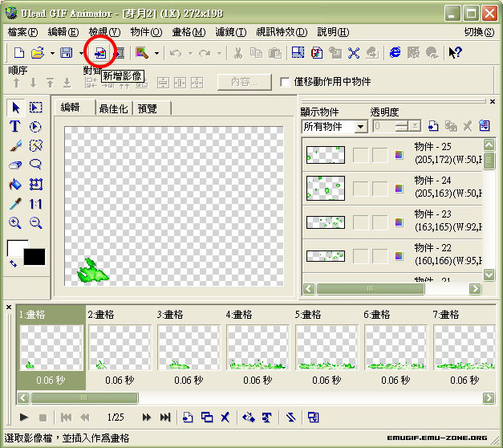Click the Add Image (新增影像) icon
503x448 pixels.
coord(100,53)
